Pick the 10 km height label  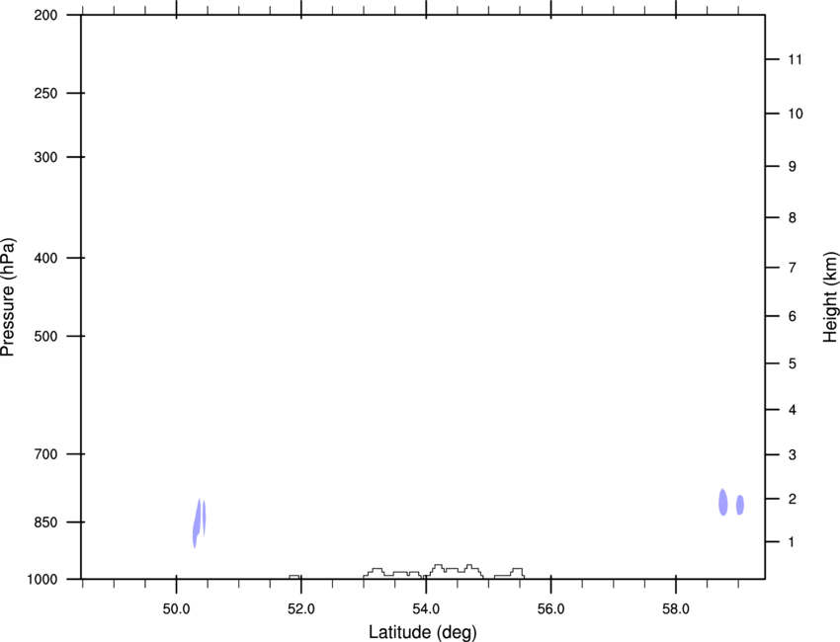(x=796, y=114)
